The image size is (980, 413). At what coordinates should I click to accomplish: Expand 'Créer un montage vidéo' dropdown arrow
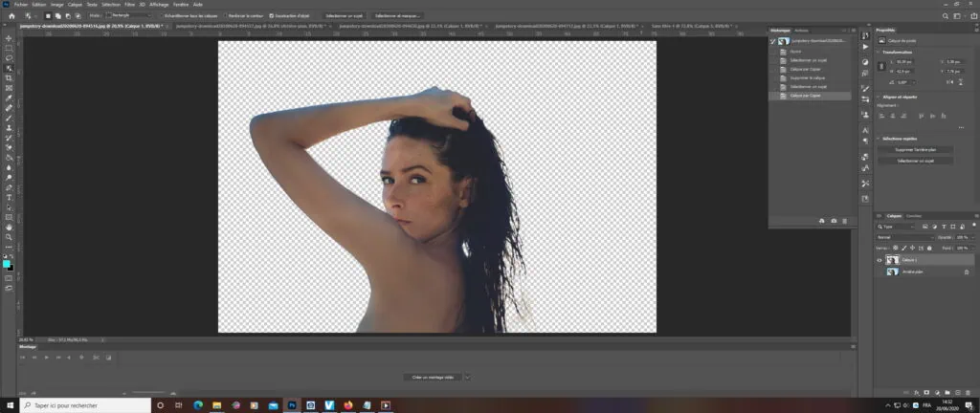tap(468, 378)
